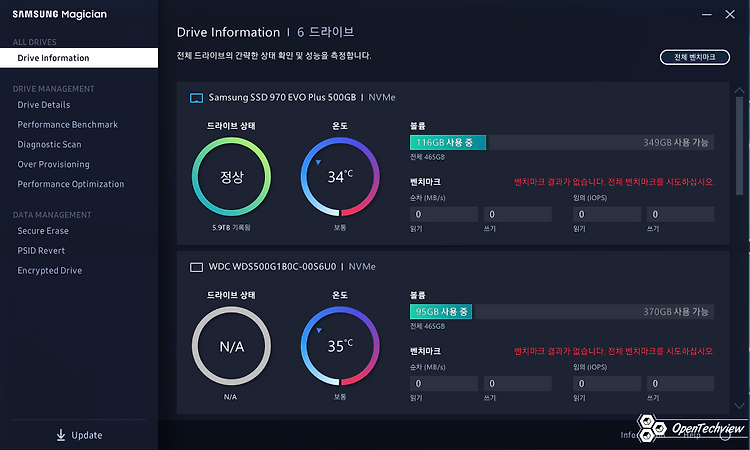The height and width of the screenshot is (450, 750).
Task: Minimize the Samsung Magician window
Action: point(706,15)
